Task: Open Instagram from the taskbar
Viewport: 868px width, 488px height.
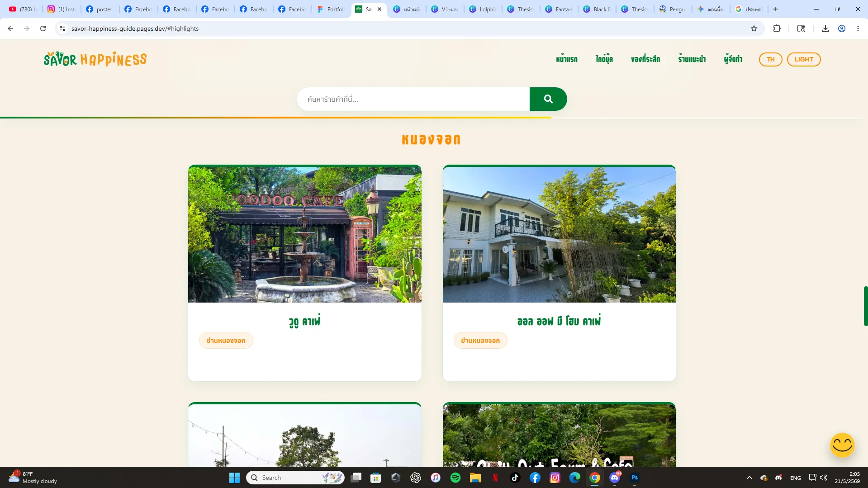Action: (555, 478)
